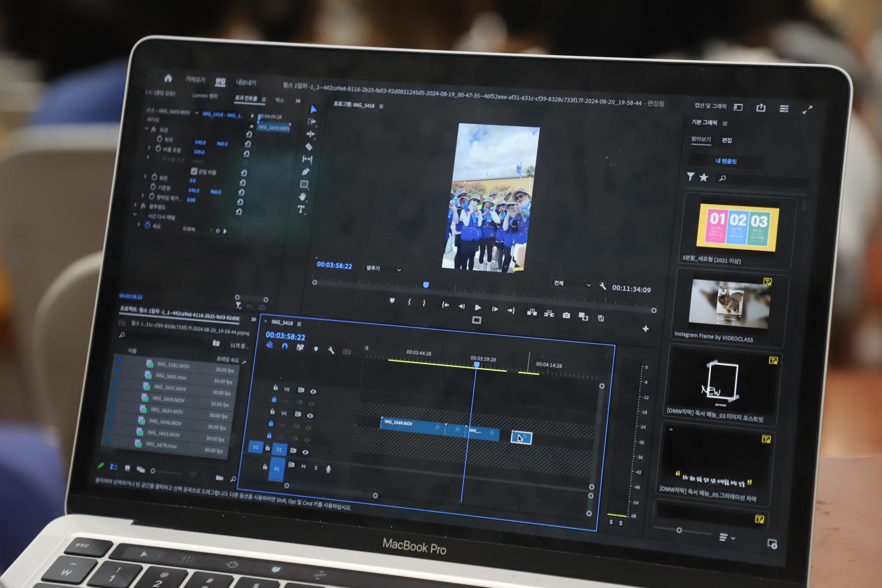Enable voice-over record on A1

coord(328,469)
